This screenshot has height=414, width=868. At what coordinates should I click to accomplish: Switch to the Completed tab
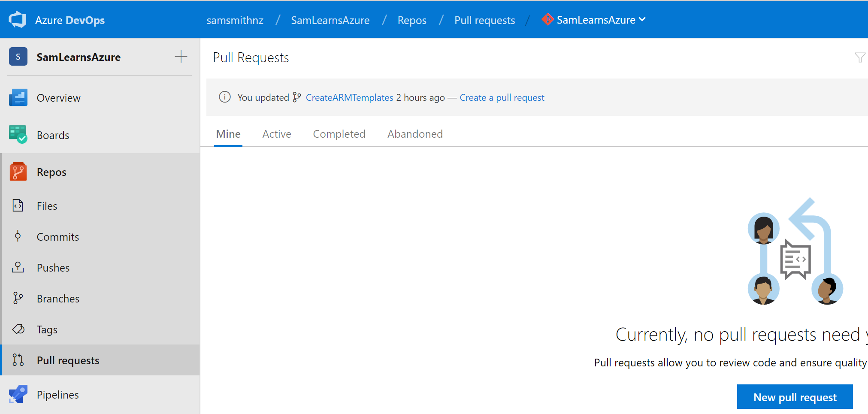339,134
